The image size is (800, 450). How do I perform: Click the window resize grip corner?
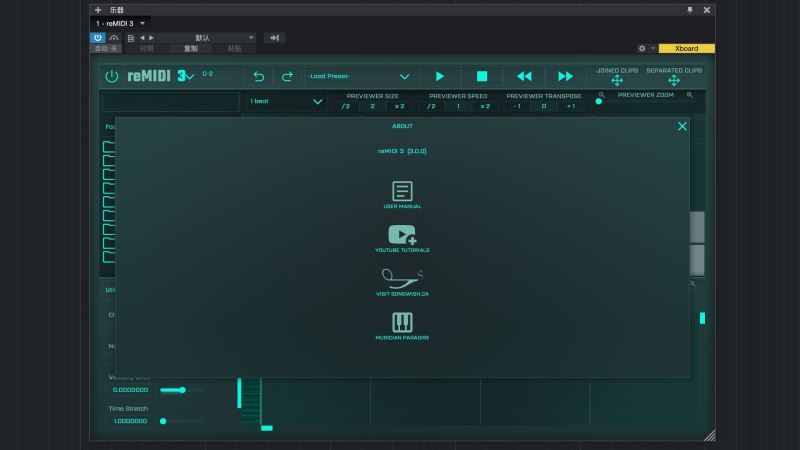[x=710, y=435]
